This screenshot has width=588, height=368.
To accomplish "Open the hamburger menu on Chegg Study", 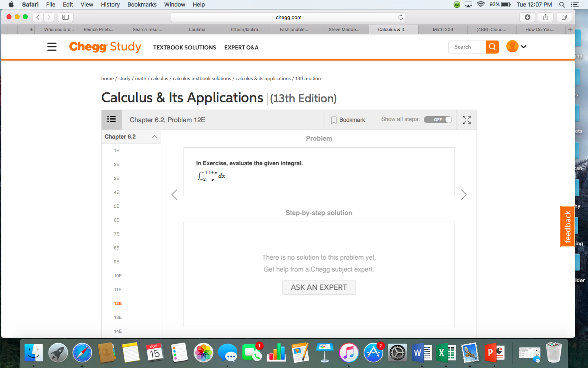I will pyautogui.click(x=52, y=47).
